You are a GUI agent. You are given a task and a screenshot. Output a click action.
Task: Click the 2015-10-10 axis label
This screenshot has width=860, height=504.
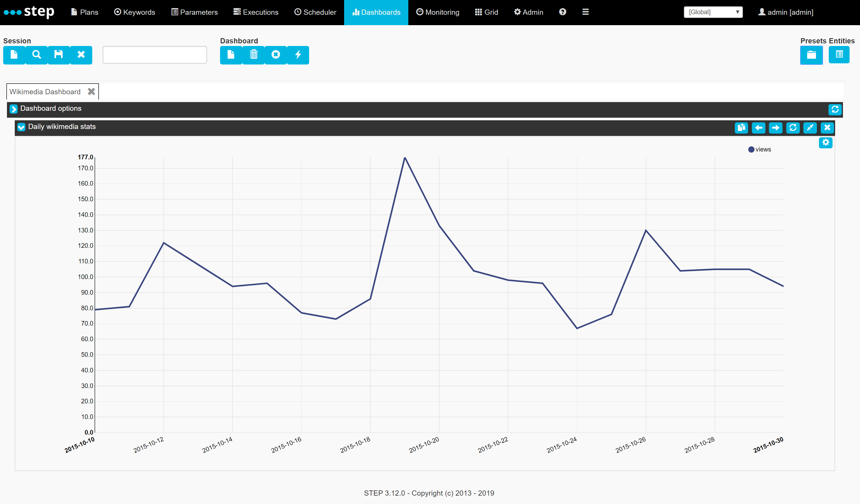[80, 445]
